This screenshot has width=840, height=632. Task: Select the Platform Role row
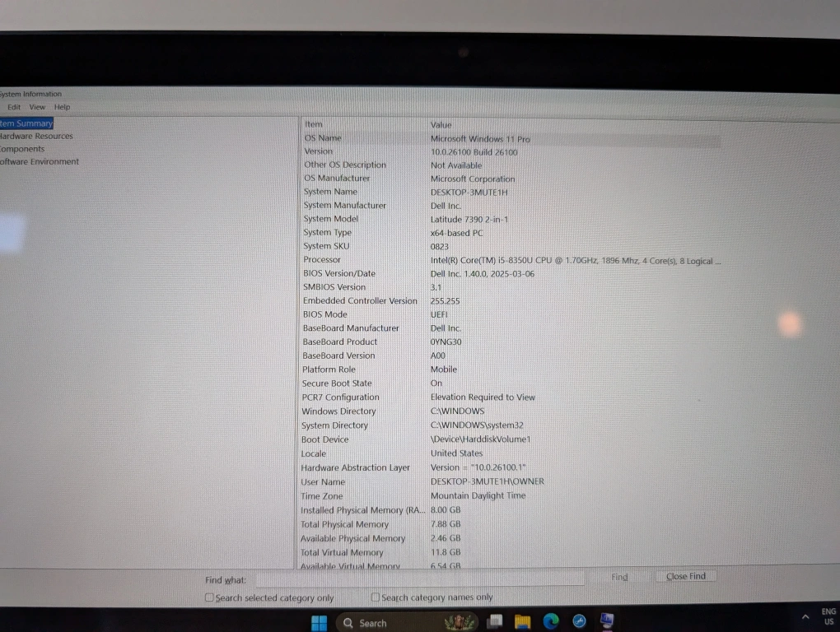point(511,369)
